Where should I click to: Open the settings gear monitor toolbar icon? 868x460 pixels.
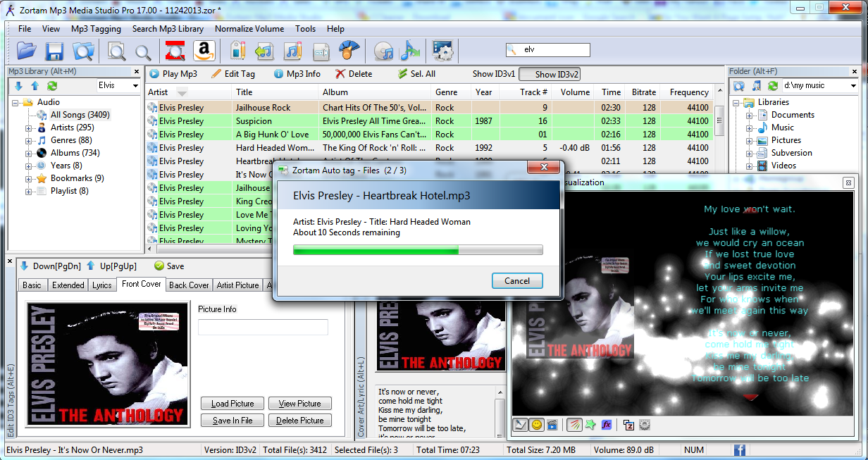pyautogui.click(x=442, y=51)
